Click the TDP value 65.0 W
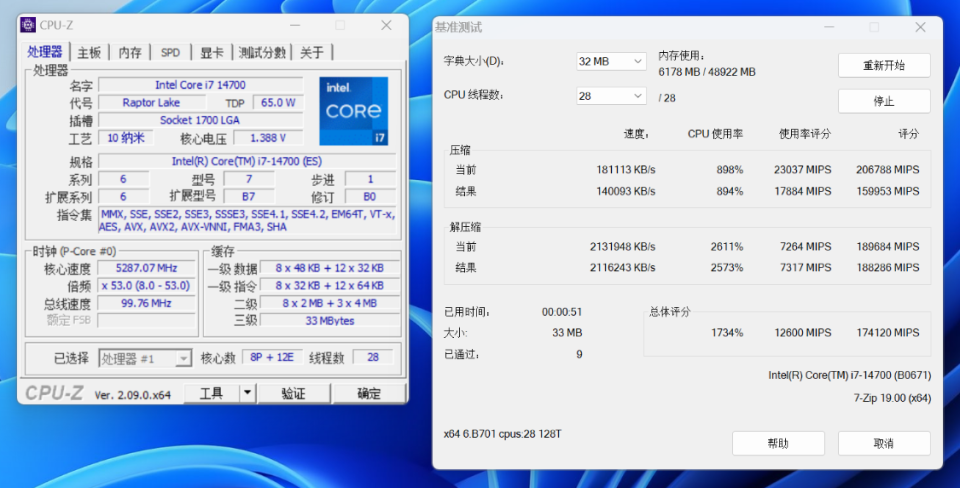The height and width of the screenshot is (488, 960). [278, 102]
